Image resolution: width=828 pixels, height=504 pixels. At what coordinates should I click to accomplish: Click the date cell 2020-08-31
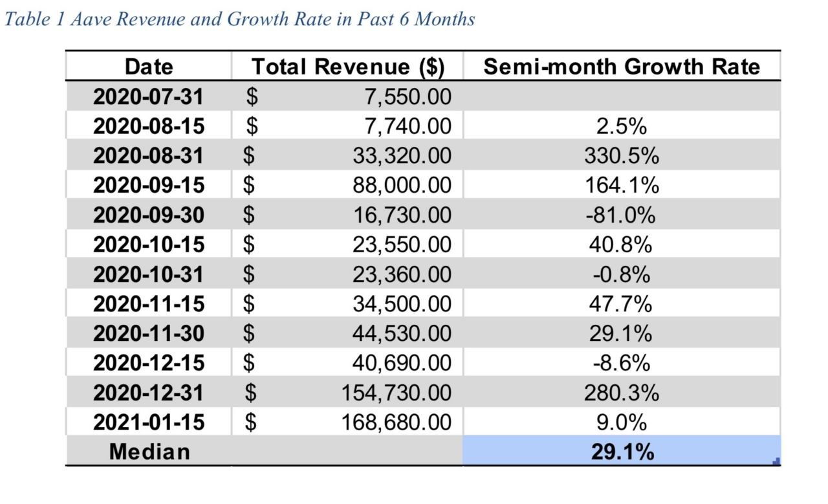tap(149, 156)
